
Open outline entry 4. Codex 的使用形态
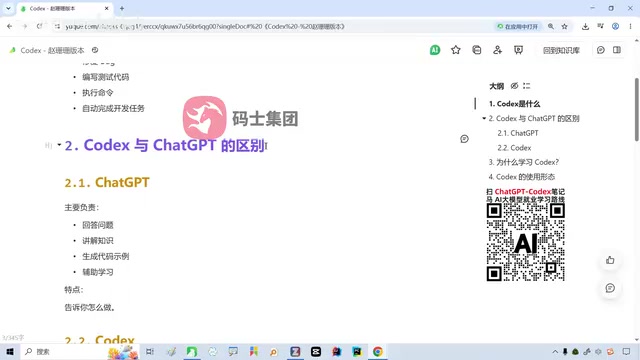tap(522, 177)
